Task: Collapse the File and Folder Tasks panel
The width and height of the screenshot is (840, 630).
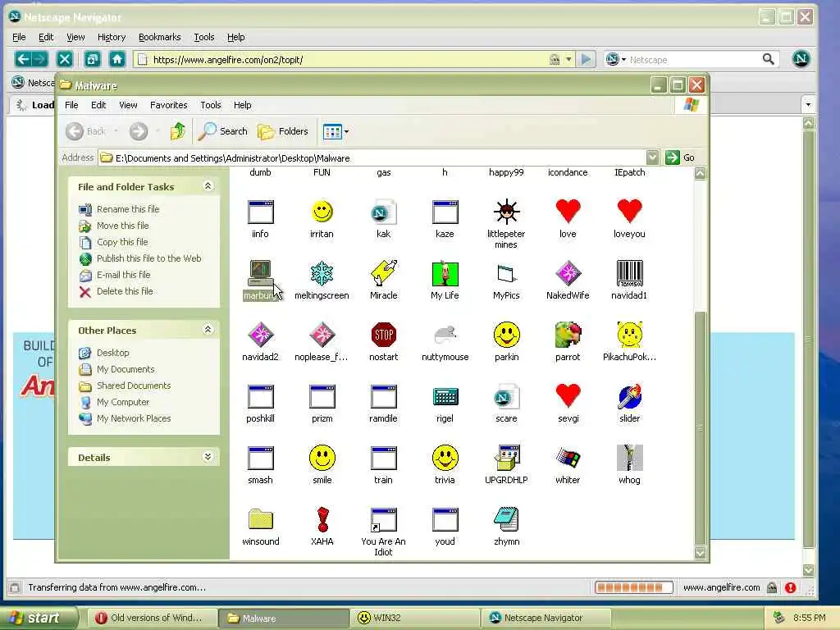Action: (208, 186)
